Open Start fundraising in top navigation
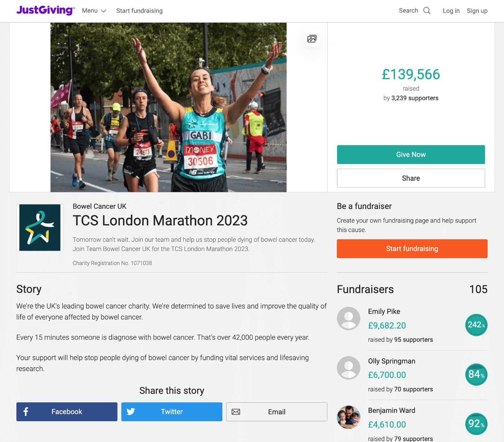The height and width of the screenshot is (442, 504). (x=140, y=11)
